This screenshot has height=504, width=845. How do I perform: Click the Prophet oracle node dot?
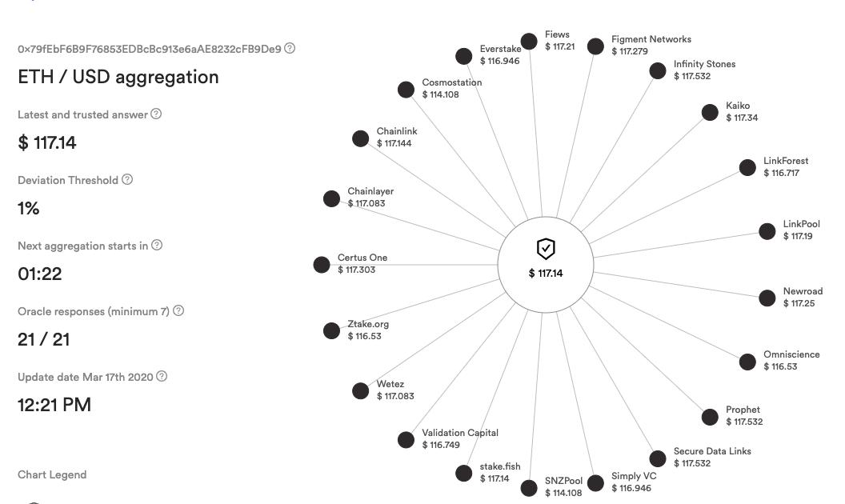[710, 417]
